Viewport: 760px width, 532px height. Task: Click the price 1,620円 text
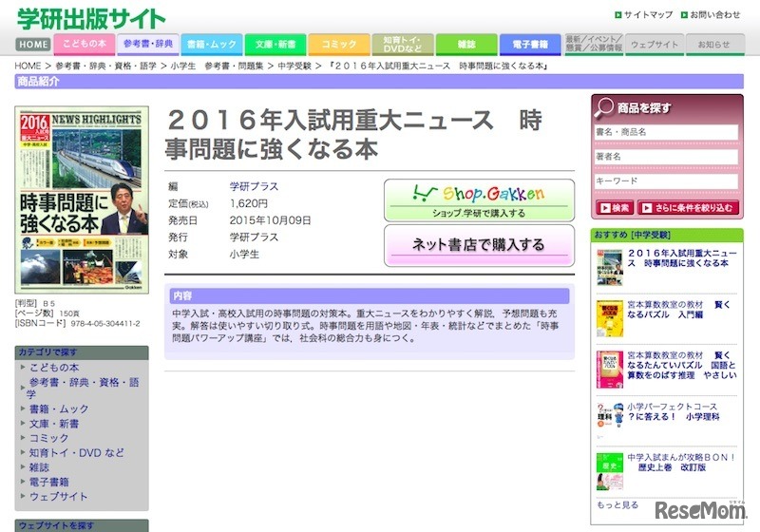(x=249, y=203)
